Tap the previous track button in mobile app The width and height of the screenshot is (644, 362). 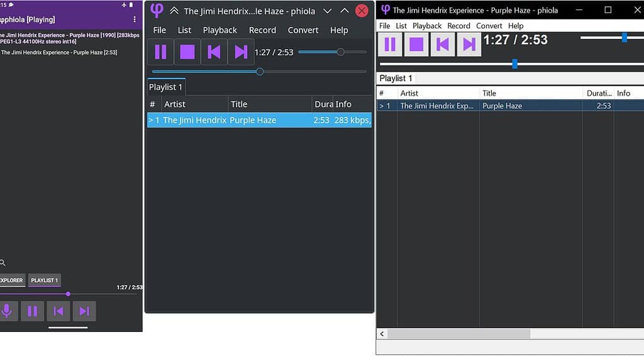[58, 310]
